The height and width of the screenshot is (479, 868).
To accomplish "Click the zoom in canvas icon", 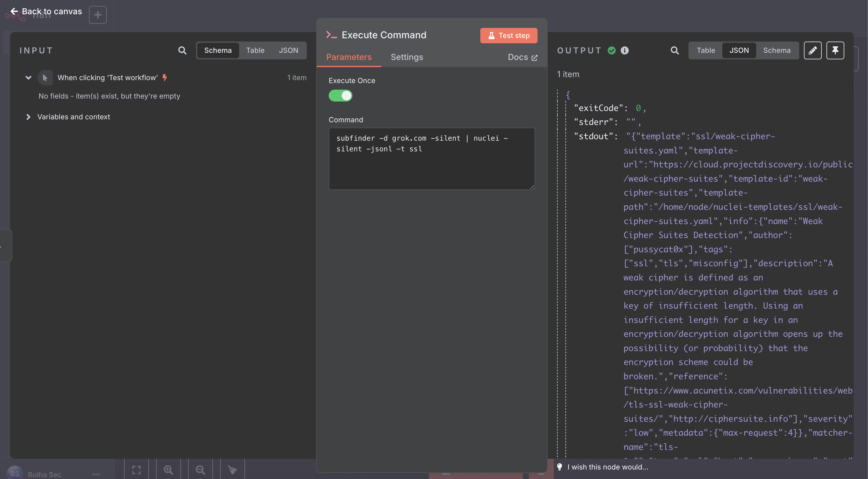I will click(168, 470).
